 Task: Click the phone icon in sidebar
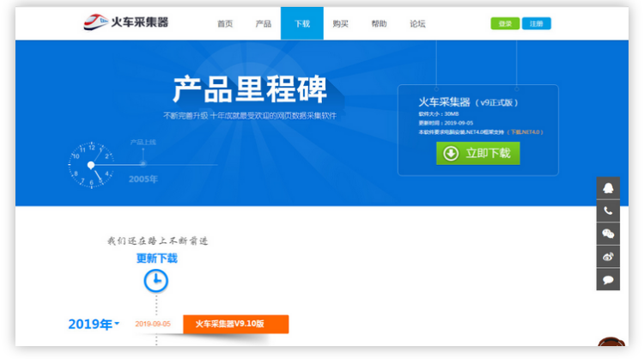608,210
